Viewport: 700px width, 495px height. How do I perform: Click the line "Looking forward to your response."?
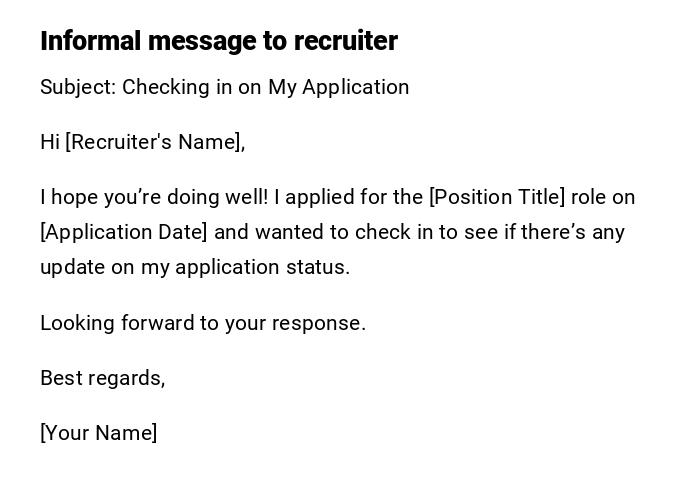point(203,323)
